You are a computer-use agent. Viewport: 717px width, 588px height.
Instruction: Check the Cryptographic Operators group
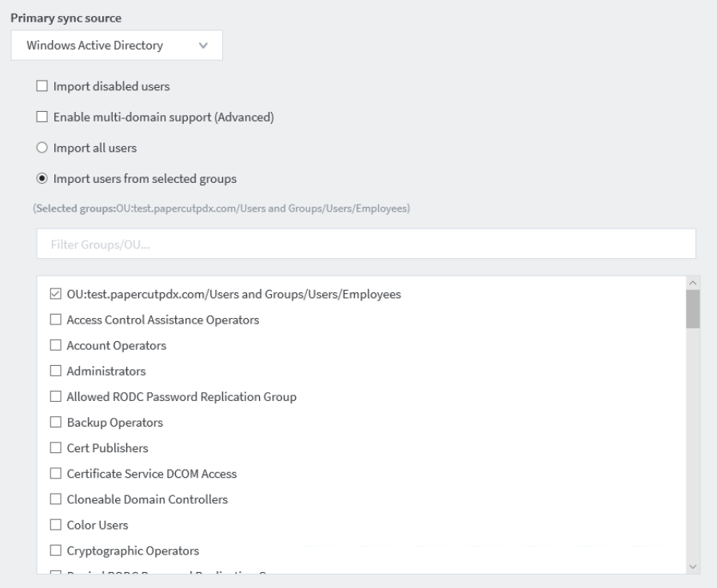click(55, 550)
